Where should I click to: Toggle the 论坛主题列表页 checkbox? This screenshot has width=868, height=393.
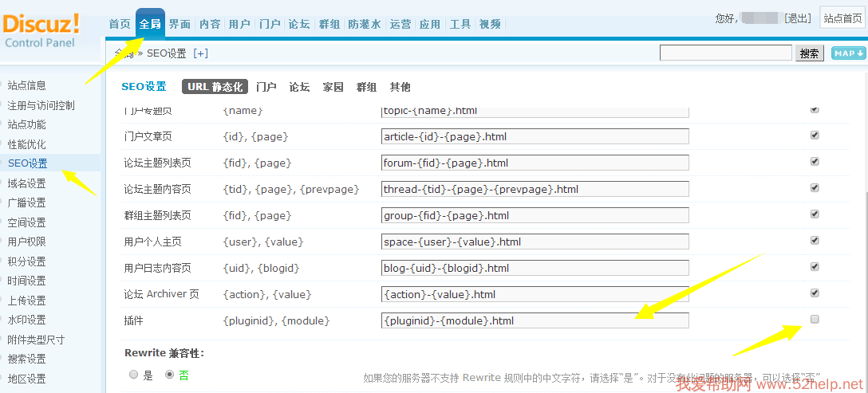[815, 162]
